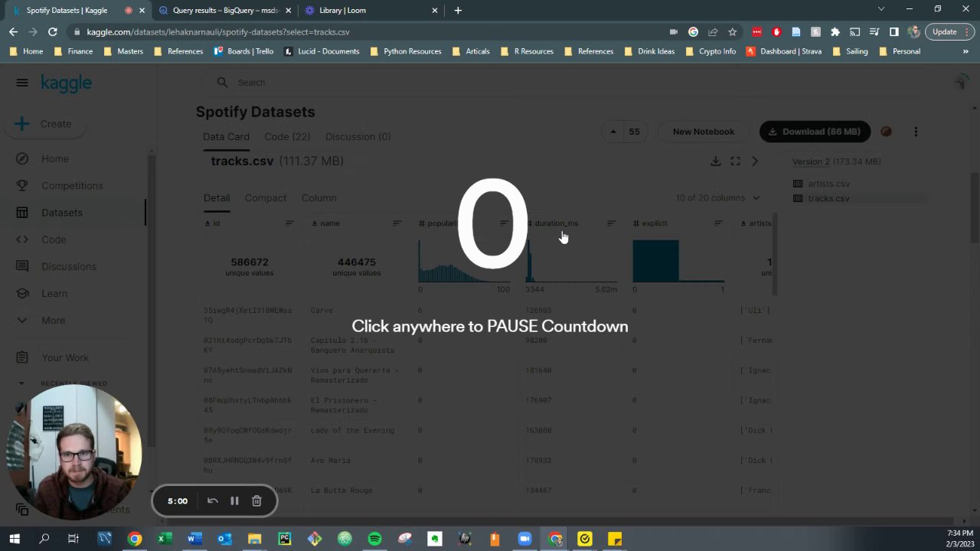
Task: Switch to the Library | Loom tab
Action: [x=371, y=11]
